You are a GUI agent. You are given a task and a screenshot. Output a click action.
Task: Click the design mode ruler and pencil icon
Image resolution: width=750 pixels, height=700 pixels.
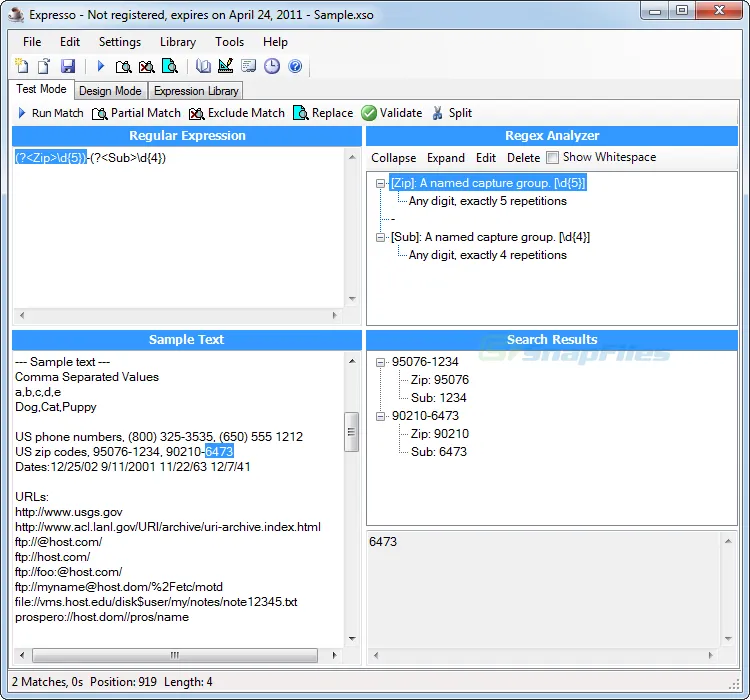225,66
